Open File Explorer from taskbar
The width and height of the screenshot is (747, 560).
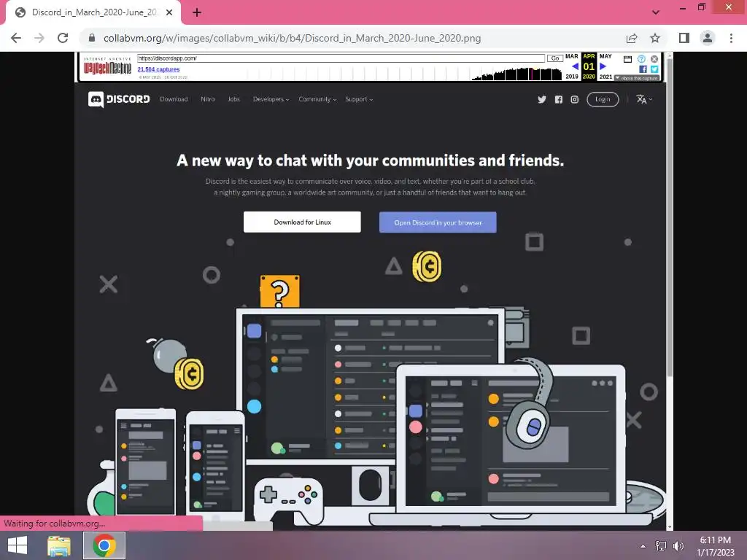pos(59,545)
